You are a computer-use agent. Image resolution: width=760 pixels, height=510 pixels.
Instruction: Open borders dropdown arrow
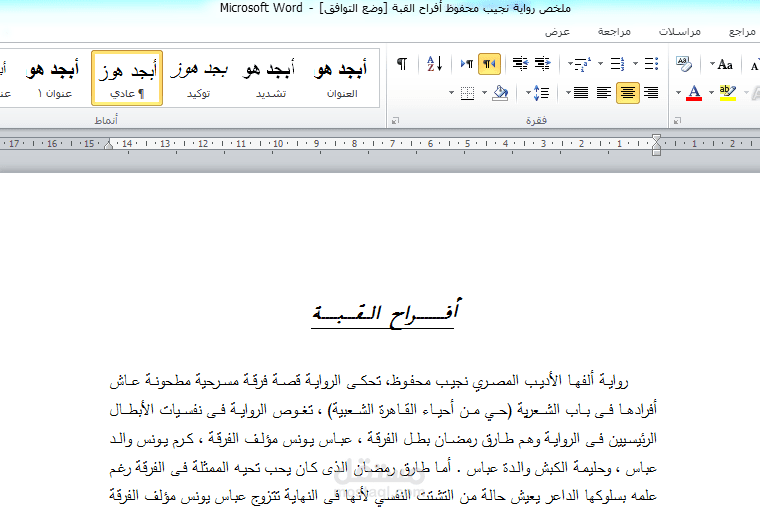(x=451, y=93)
